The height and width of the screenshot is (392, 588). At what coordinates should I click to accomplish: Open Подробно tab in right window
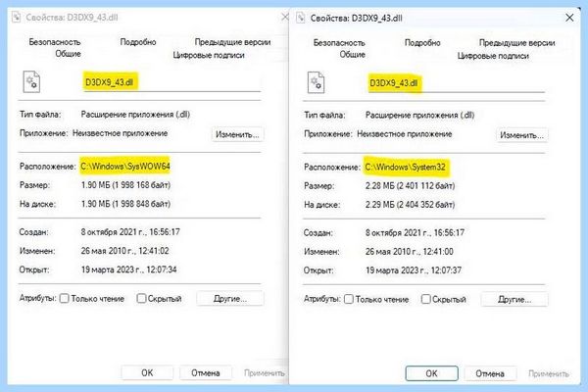click(422, 43)
